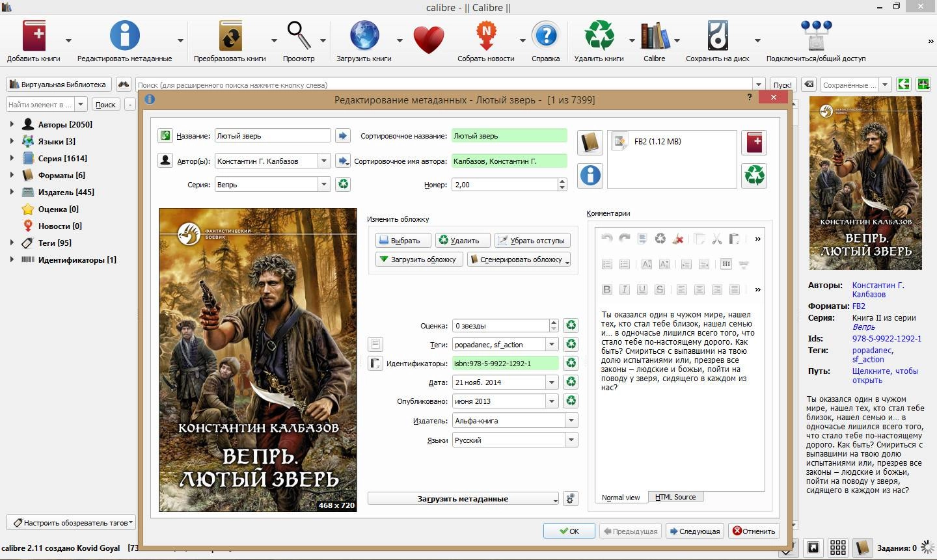Open Справка help icon
The width and height of the screenshot is (937, 560).
tap(545, 35)
